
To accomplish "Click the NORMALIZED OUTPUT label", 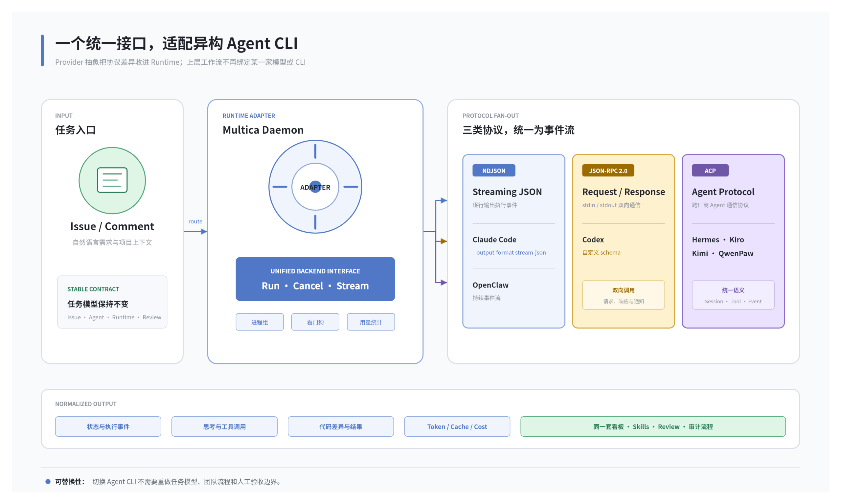I will [85, 404].
